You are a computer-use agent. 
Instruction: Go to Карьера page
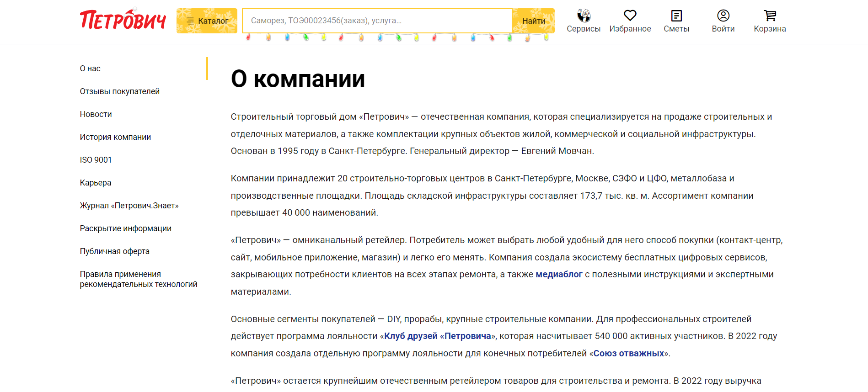point(96,183)
